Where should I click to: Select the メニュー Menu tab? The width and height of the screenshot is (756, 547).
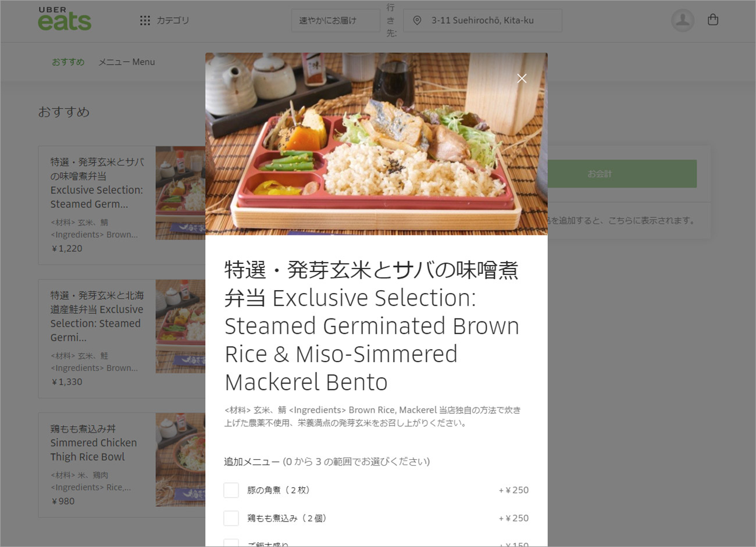tap(126, 62)
